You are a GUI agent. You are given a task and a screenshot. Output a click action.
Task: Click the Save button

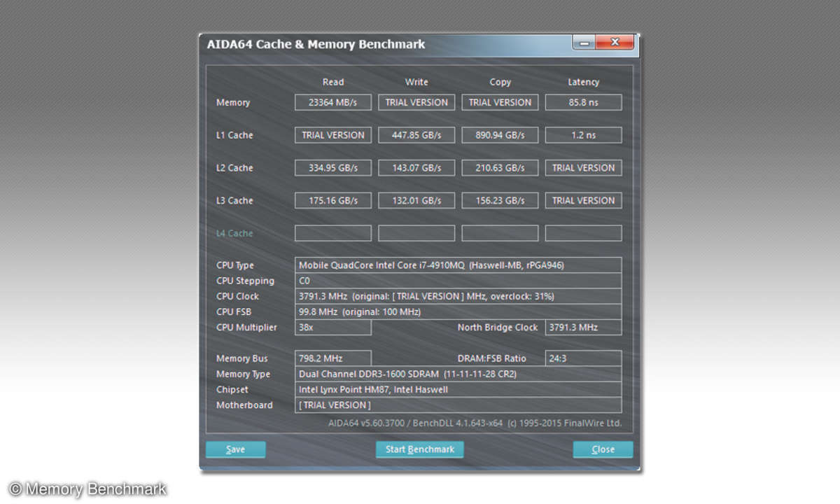236,449
